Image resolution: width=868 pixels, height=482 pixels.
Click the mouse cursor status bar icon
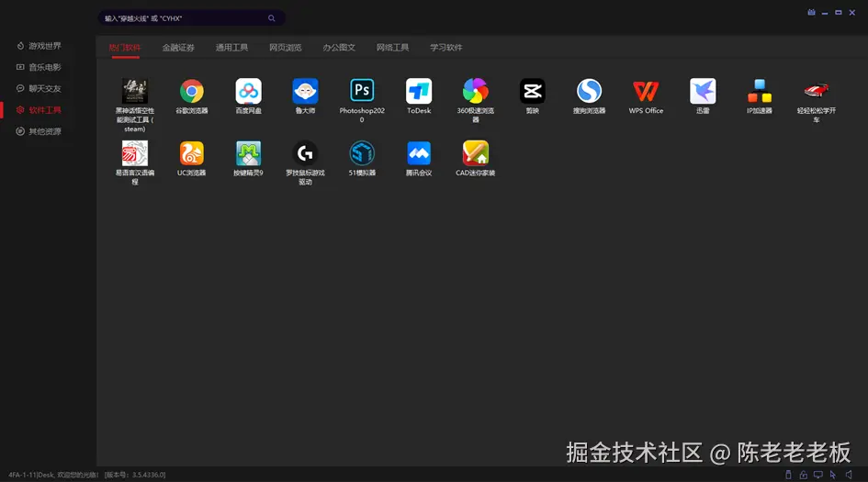832,475
